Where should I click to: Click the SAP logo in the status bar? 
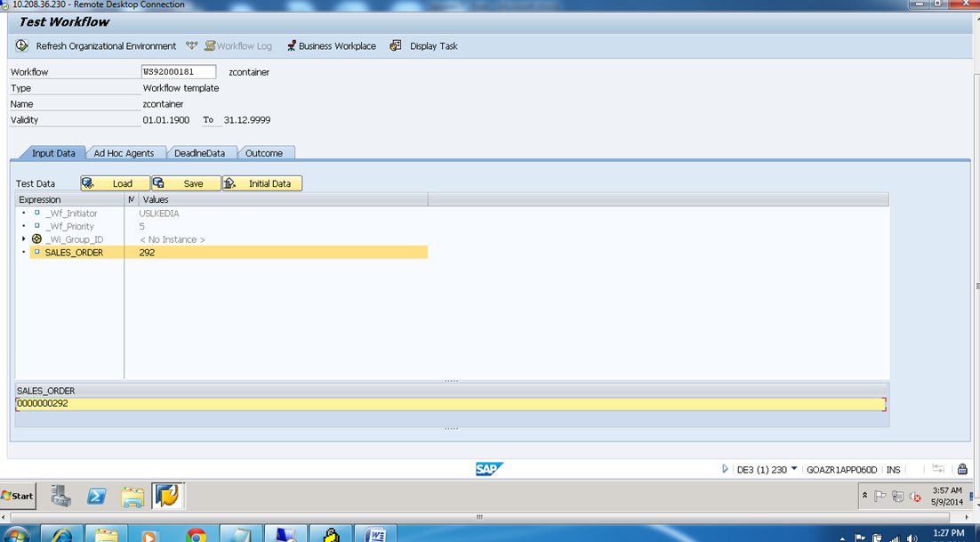coord(488,469)
